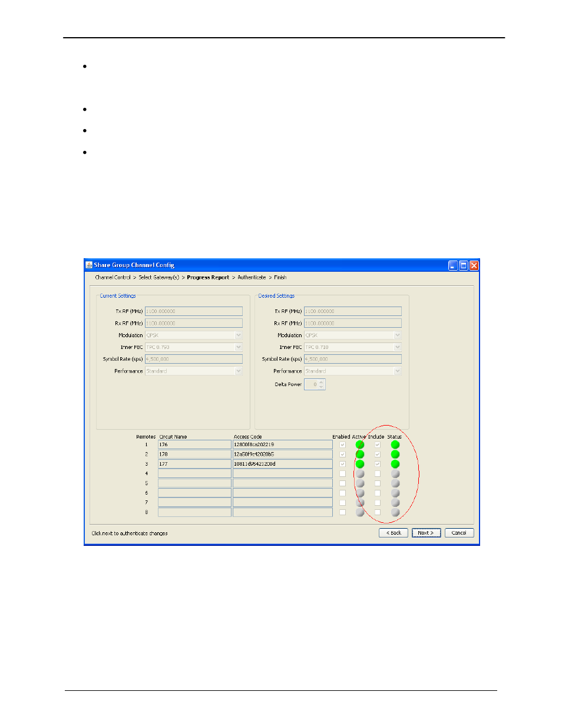The height and width of the screenshot is (728, 562).
Task: Click Symbol Rate field in Desired Settings
Action: pyautogui.click(x=353, y=359)
